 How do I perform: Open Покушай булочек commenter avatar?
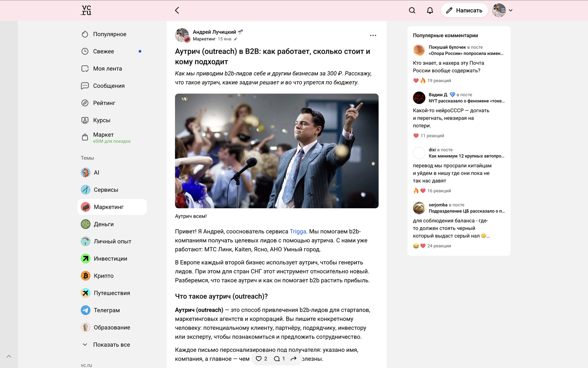(x=419, y=50)
